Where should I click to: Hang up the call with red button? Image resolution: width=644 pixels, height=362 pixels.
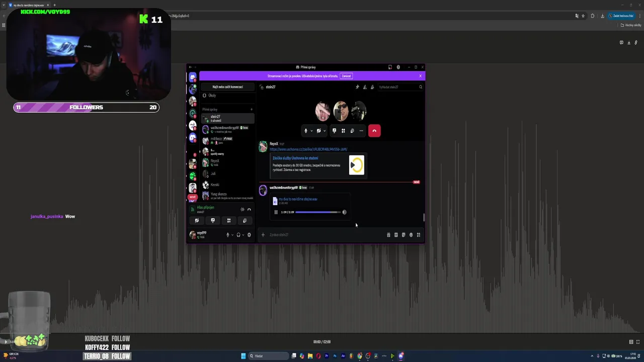[374, 131]
